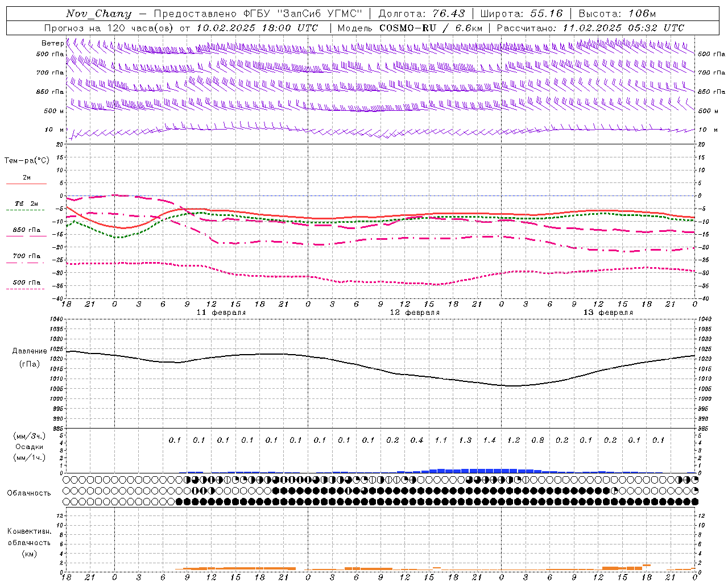Click the Осадки precipitation label
Viewport: 728px width, 582px height.
pyautogui.click(x=30, y=447)
